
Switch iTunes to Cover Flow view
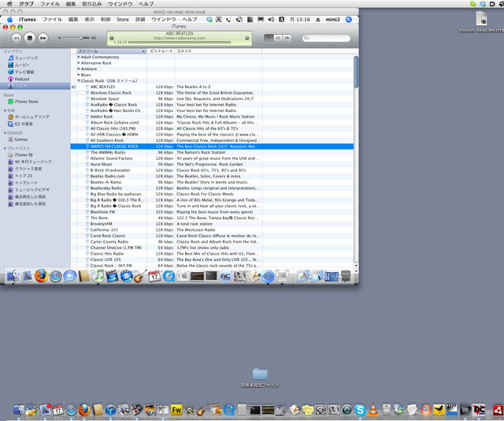point(287,38)
